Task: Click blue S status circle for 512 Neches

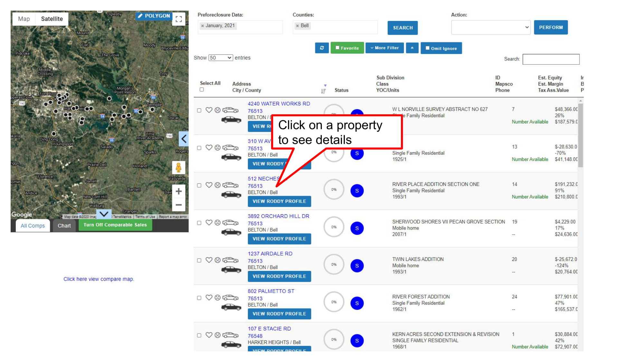Action: pos(357,191)
